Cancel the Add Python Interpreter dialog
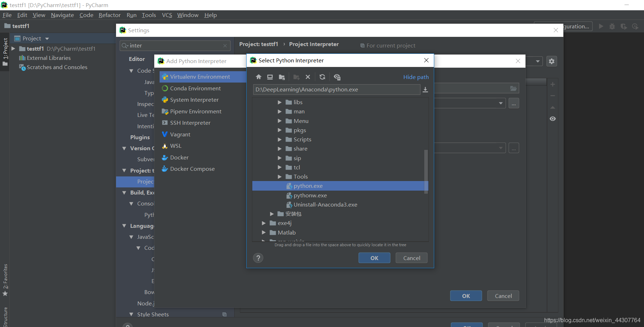Screen dimensions: 644x327 503,296
